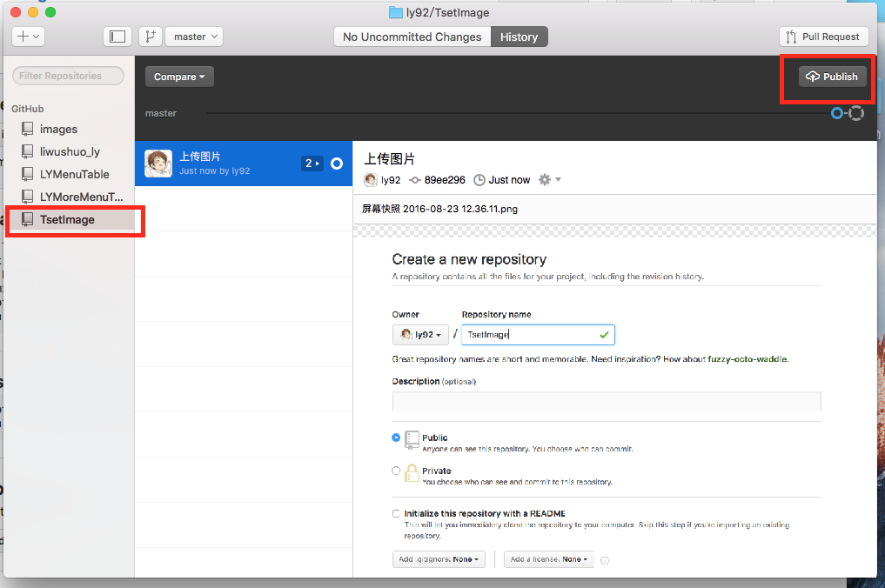
Task: Open the Add a license dropdown
Action: [x=548, y=559]
